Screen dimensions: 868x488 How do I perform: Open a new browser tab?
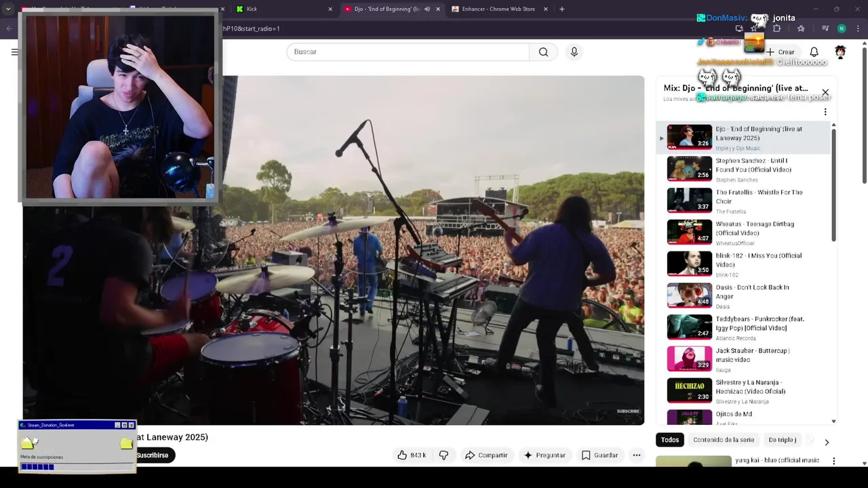[561, 9]
